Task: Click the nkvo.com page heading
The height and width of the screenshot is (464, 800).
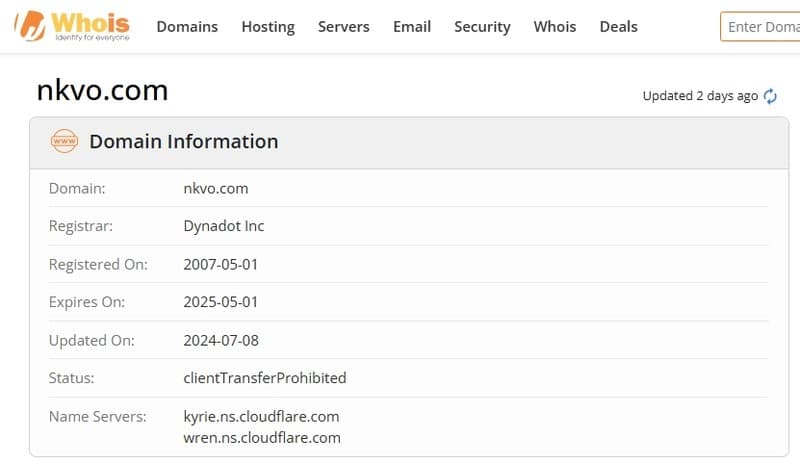Action: point(102,91)
